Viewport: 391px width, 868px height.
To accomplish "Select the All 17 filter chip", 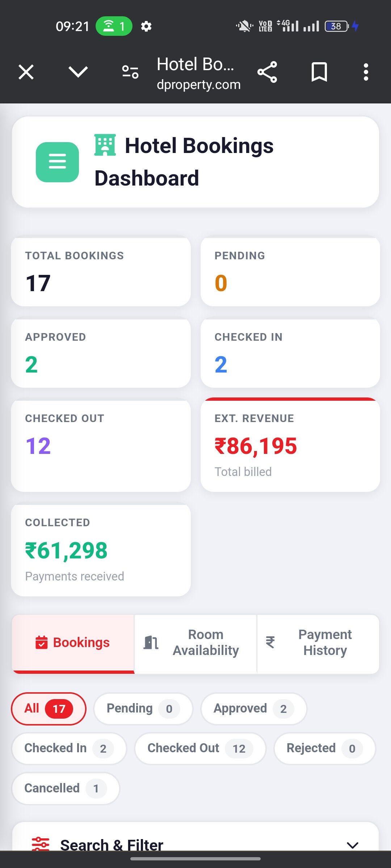I will point(49,709).
